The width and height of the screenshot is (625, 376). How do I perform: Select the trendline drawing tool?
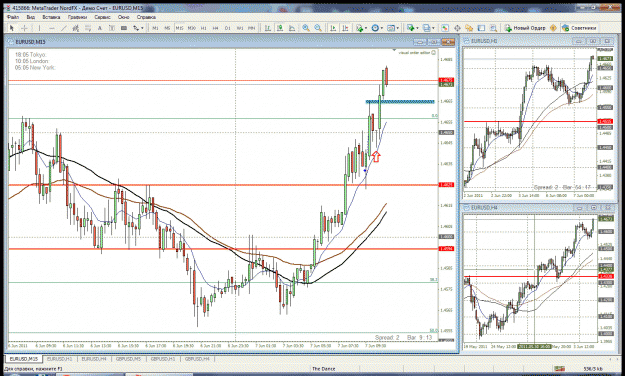click(63, 28)
